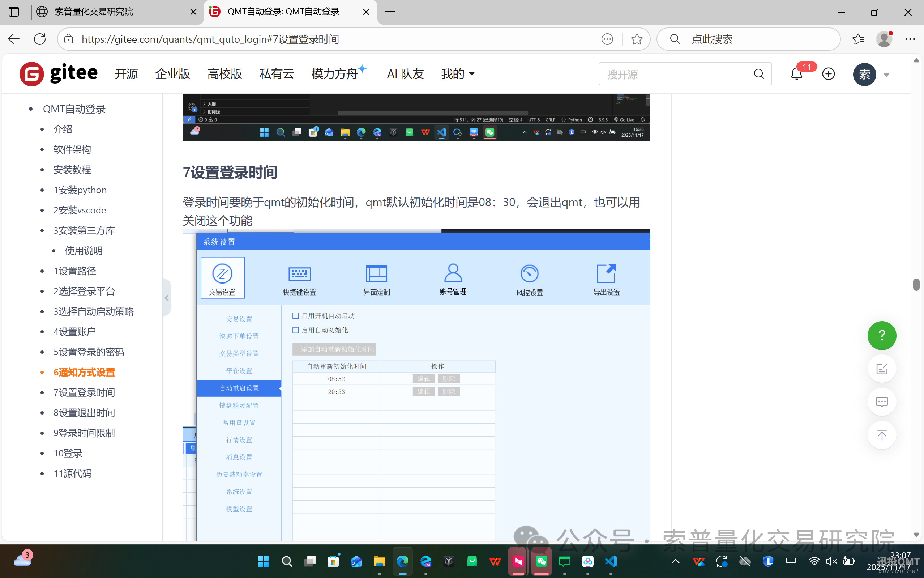Screen dimensions: 924x578
Task: Expand the 我的 dropdown menu
Action: click(x=457, y=74)
